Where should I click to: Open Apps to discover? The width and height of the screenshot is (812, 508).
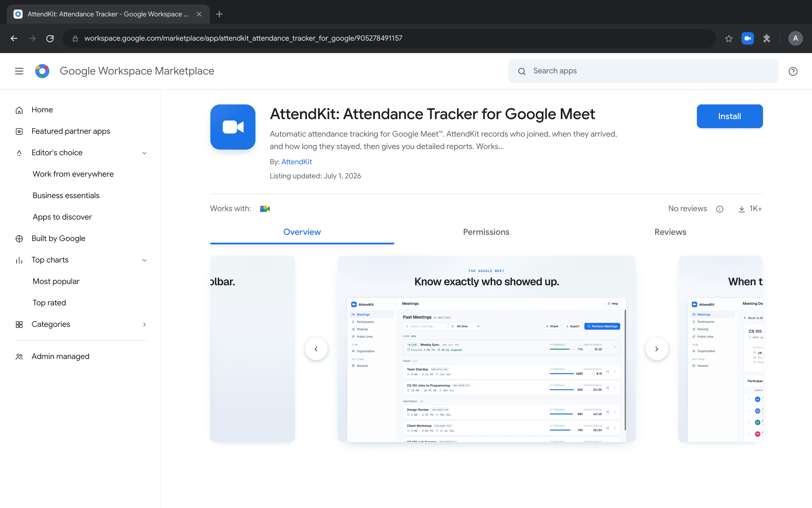coord(62,217)
